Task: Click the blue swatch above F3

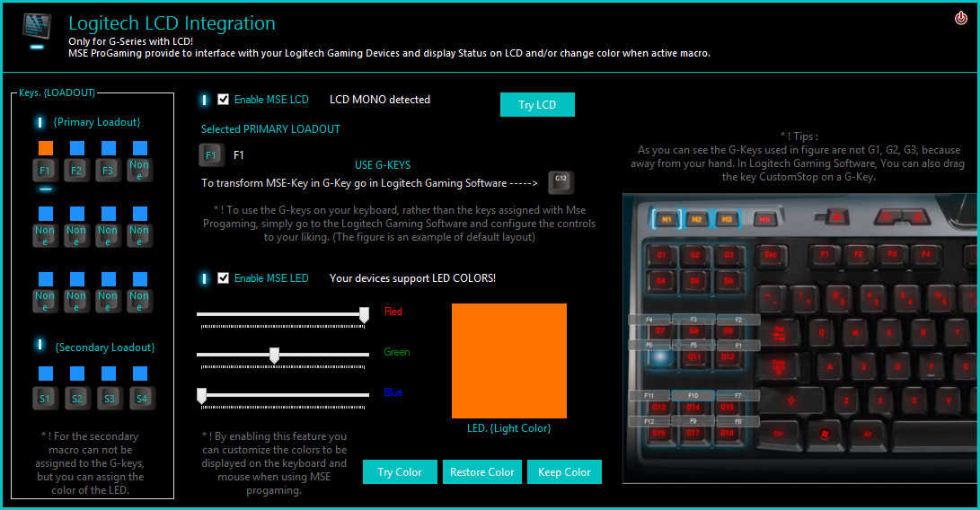Action: click(109, 148)
